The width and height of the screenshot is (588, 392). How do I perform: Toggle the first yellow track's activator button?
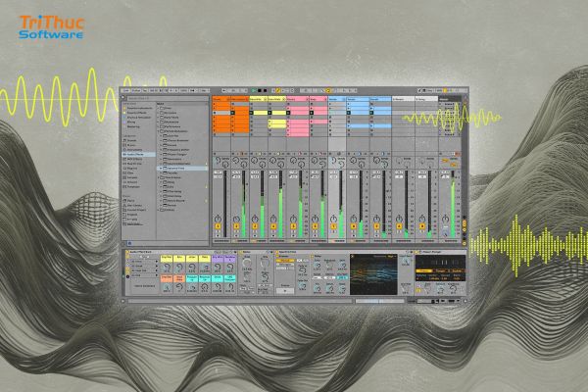coord(255,226)
